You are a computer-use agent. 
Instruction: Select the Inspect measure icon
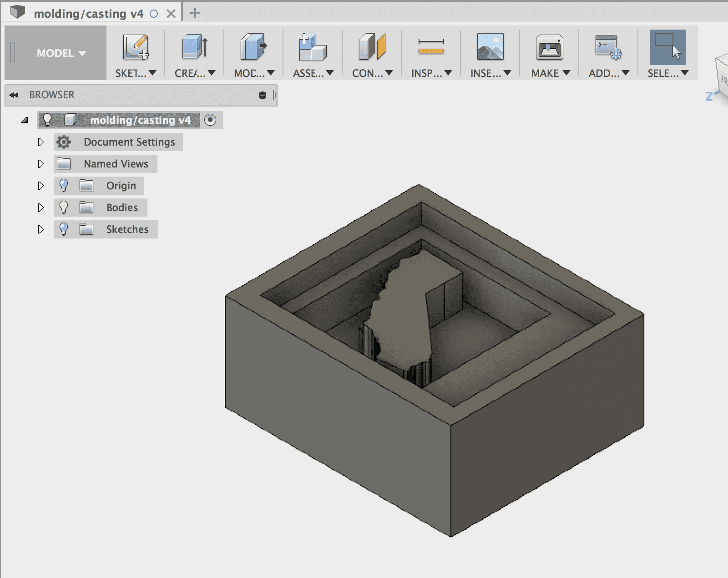tap(431, 47)
